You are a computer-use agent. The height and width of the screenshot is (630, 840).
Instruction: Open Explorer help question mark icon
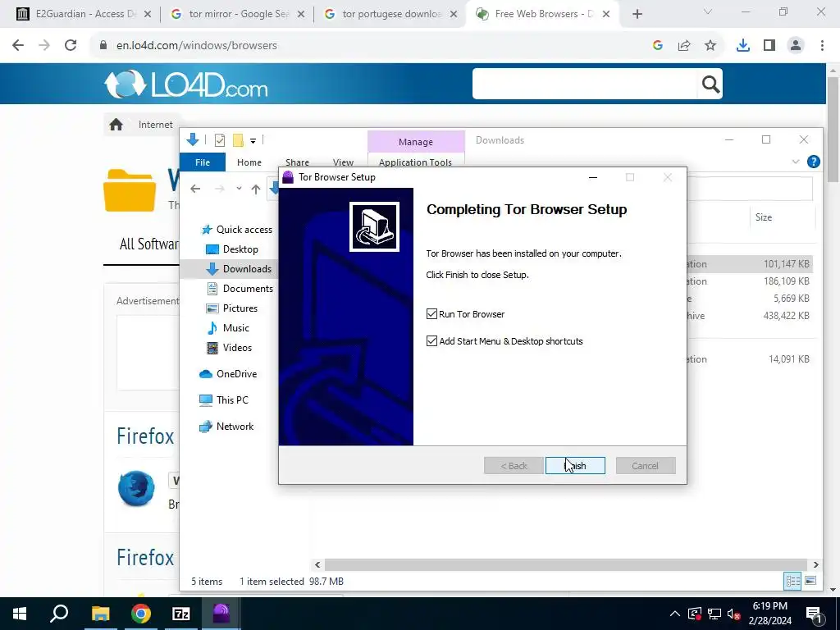click(813, 162)
